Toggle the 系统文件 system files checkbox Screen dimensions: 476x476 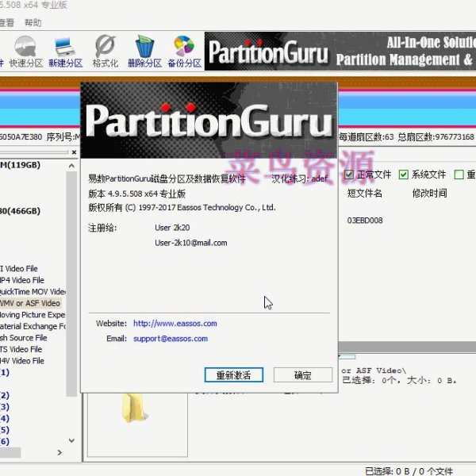tap(404, 175)
